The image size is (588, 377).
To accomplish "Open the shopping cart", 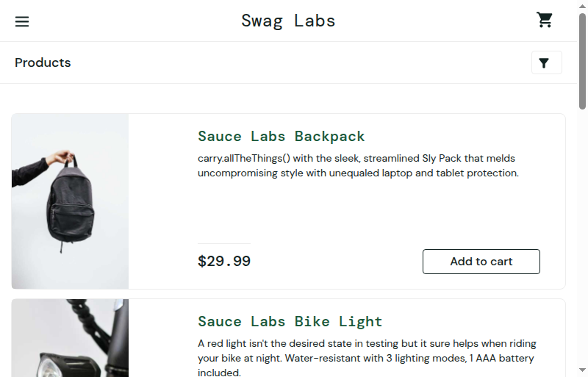I will click(544, 21).
